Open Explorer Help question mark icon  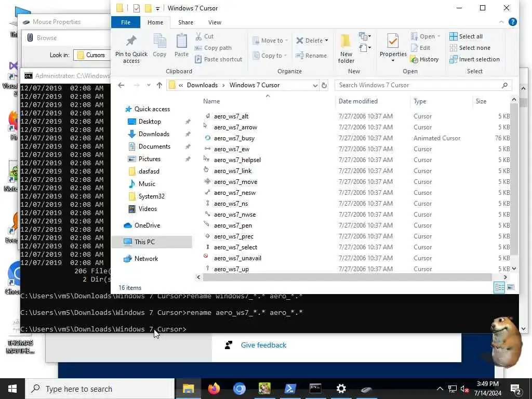tap(512, 22)
